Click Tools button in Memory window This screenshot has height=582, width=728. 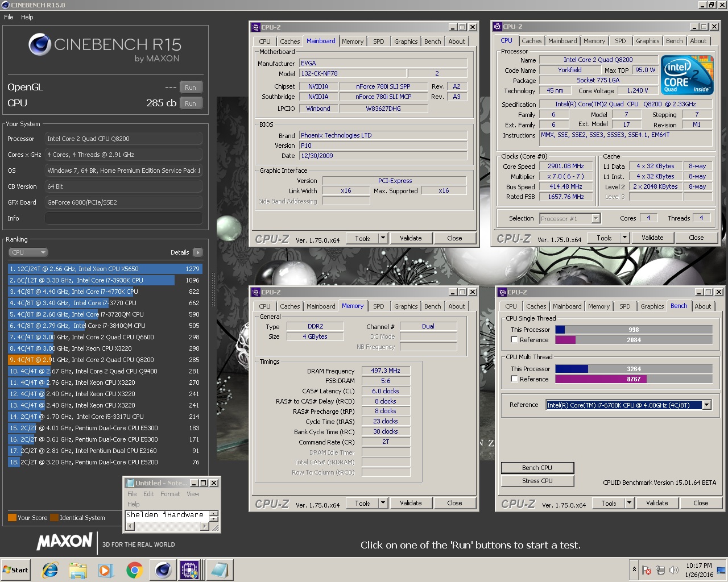(362, 503)
